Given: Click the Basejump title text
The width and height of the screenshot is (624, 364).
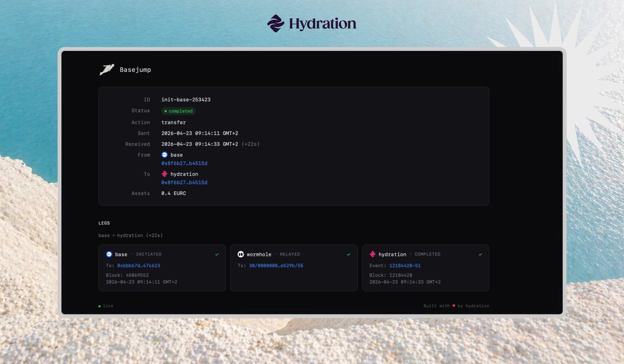Looking at the screenshot, I should pyautogui.click(x=135, y=70).
